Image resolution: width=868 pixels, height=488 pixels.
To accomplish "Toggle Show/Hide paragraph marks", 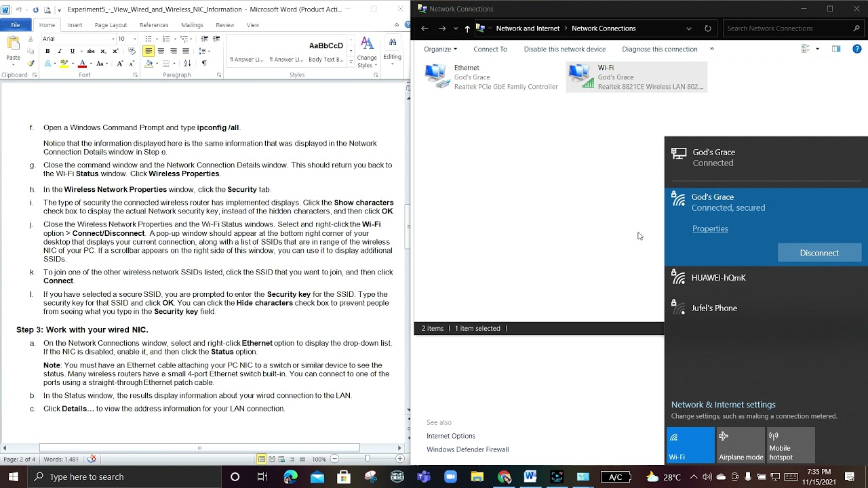I will (204, 63).
